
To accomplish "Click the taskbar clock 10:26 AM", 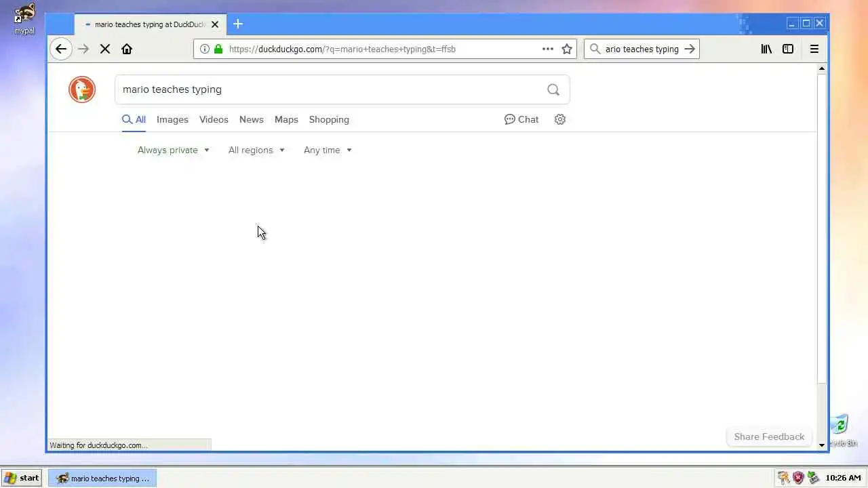I will click(x=844, y=478).
